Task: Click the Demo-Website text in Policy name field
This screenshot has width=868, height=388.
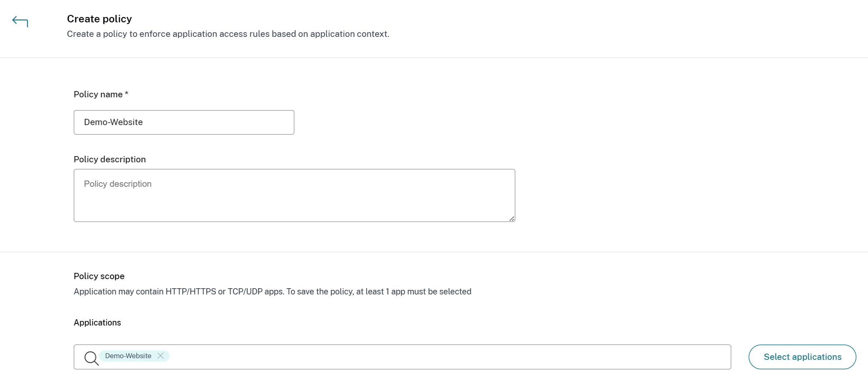Action: pyautogui.click(x=113, y=122)
